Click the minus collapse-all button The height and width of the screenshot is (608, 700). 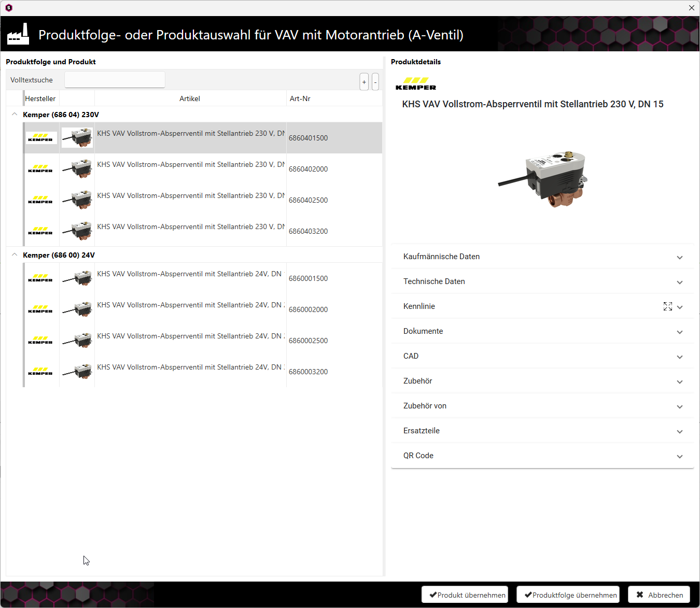pos(375,82)
